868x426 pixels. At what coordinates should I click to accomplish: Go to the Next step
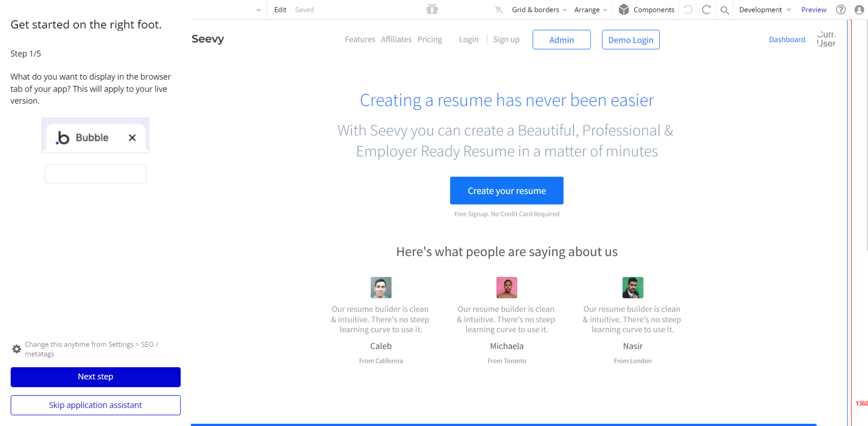tap(95, 377)
